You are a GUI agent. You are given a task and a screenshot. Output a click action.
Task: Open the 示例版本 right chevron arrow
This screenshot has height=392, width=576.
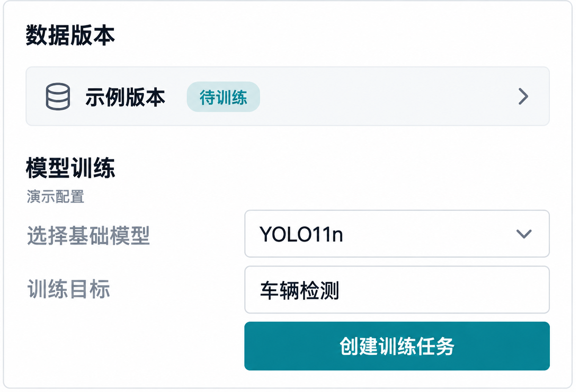point(523,97)
